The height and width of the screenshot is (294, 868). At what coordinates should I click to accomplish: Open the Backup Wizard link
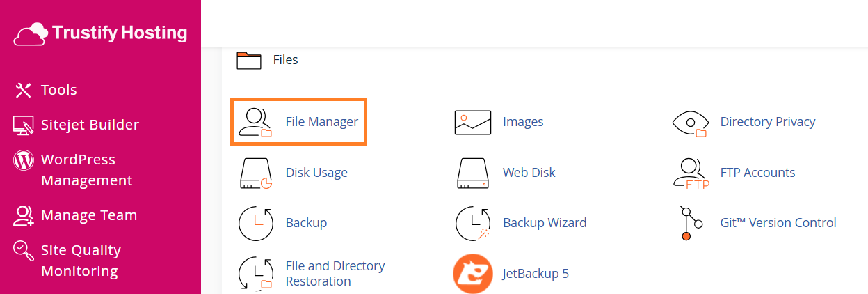(x=545, y=223)
